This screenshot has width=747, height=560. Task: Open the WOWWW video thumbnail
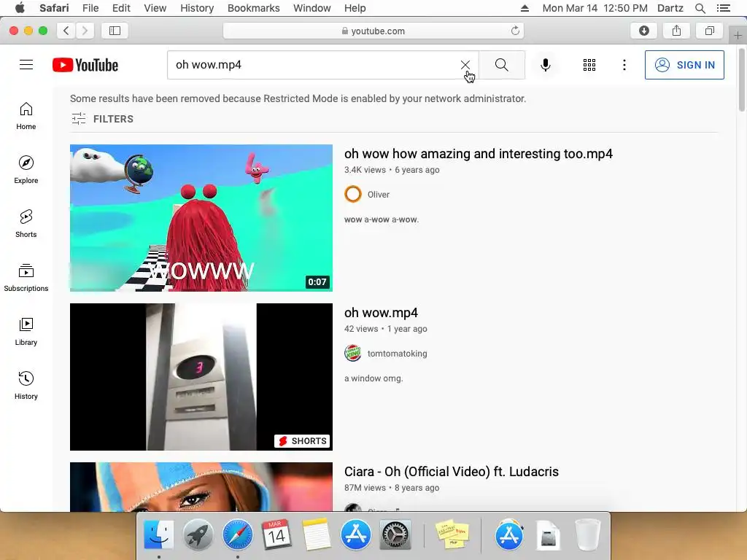point(201,218)
